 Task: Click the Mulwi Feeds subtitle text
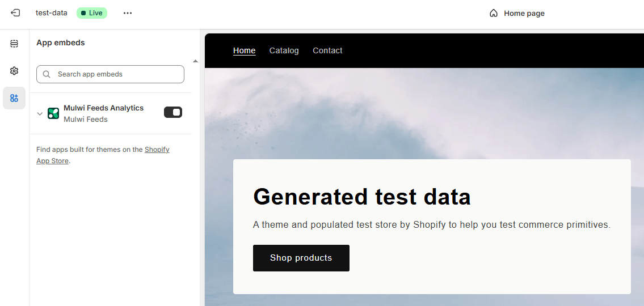click(86, 120)
